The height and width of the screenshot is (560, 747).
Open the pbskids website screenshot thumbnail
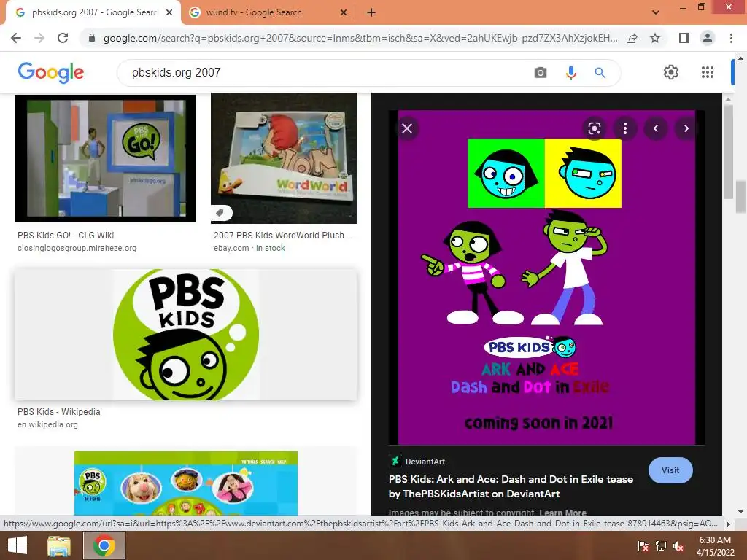pyautogui.click(x=186, y=483)
